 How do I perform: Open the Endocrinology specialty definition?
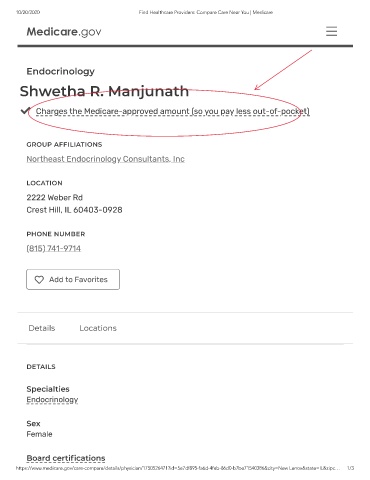pos(52,400)
